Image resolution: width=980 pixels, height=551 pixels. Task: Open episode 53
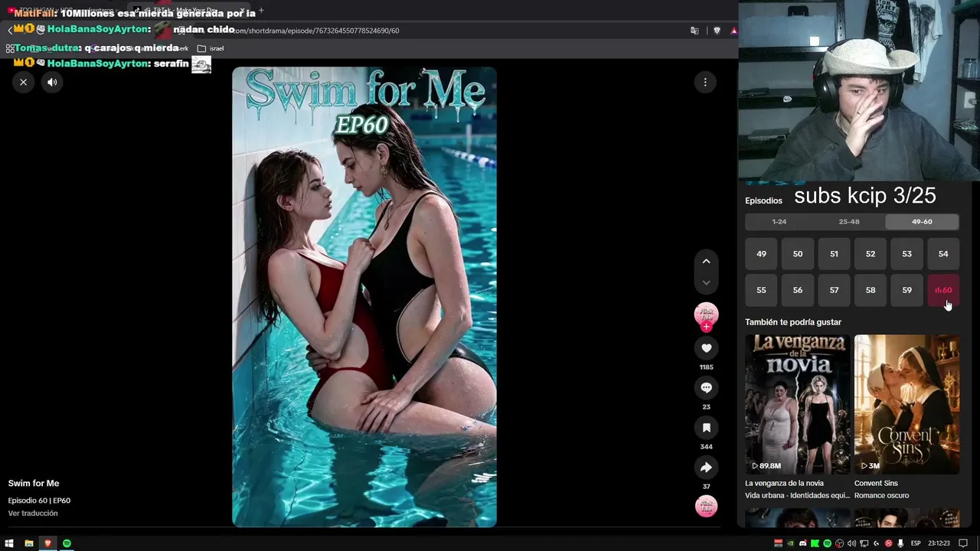(906, 254)
